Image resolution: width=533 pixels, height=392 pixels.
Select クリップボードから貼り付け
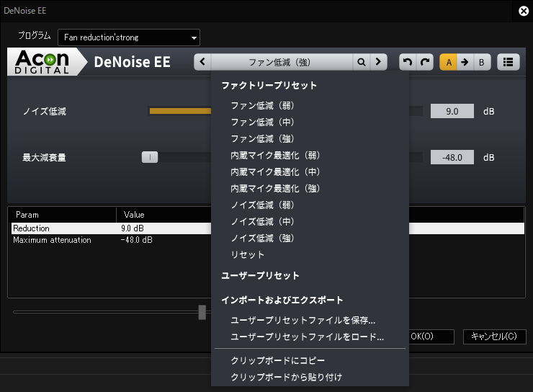[286, 377]
